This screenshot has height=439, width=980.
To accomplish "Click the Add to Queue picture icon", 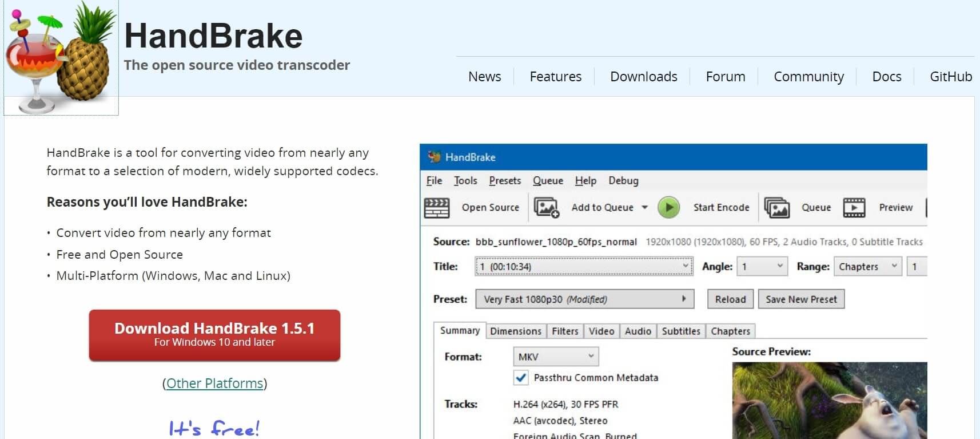I will (x=547, y=207).
